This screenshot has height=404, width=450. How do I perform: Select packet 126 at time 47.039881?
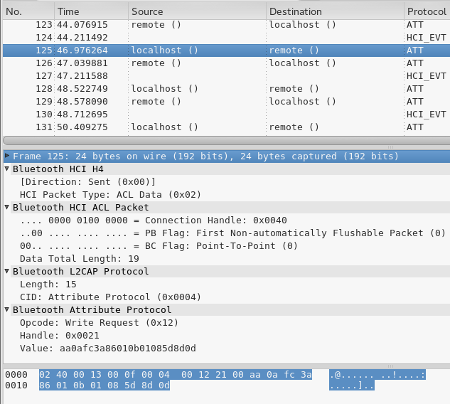point(226,63)
